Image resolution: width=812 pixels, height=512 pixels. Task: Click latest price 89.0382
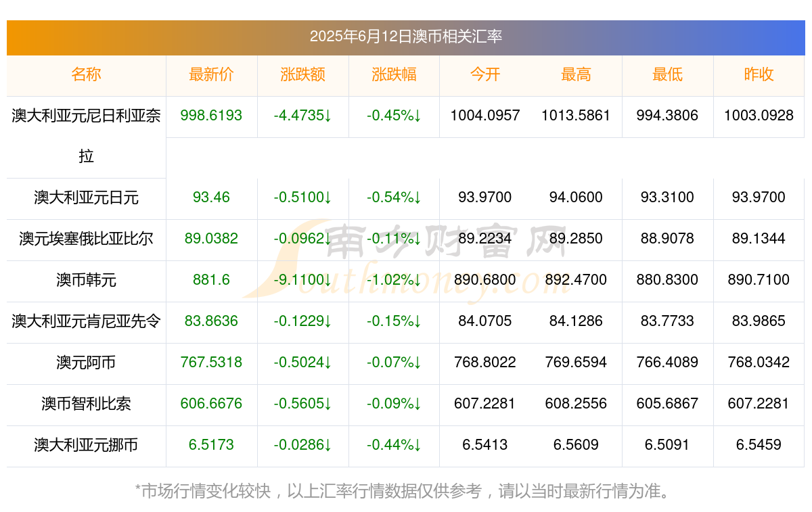pos(211,239)
